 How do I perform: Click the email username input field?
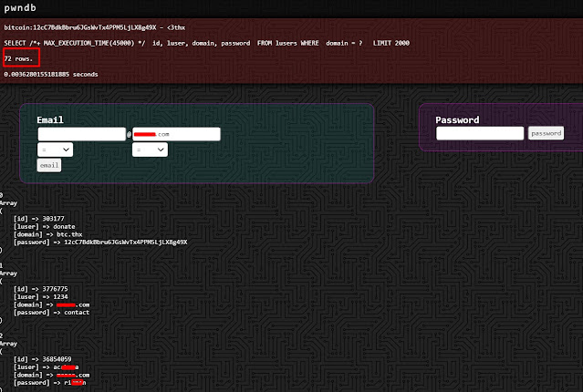(82, 134)
